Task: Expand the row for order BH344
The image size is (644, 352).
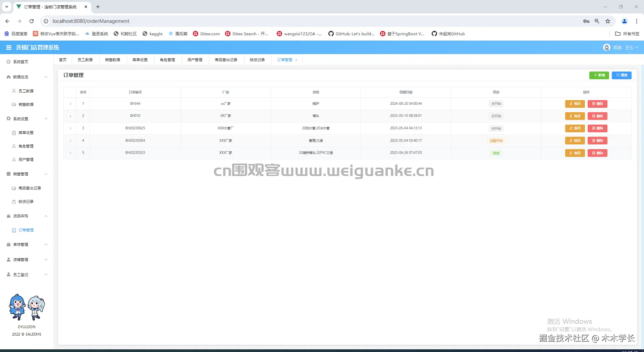Action: pos(70,104)
